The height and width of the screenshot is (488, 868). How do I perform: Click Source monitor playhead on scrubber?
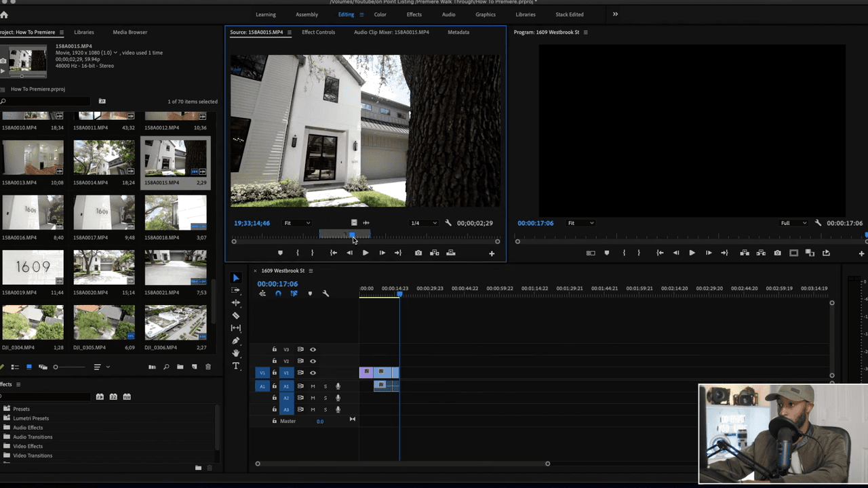tap(351, 235)
